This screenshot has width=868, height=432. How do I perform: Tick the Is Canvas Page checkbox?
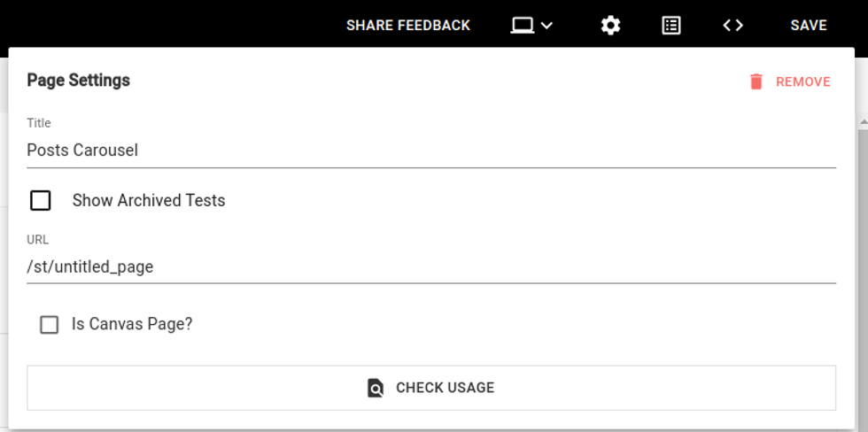[x=50, y=325]
